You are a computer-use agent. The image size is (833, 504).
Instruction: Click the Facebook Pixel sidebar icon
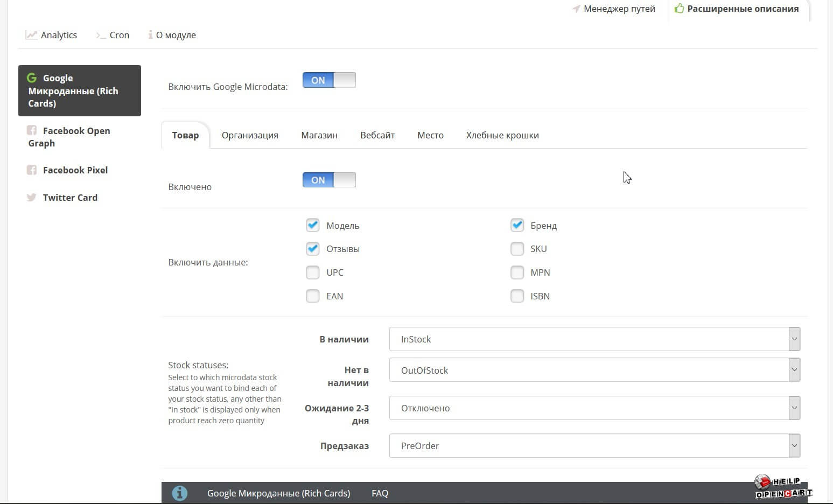point(32,170)
